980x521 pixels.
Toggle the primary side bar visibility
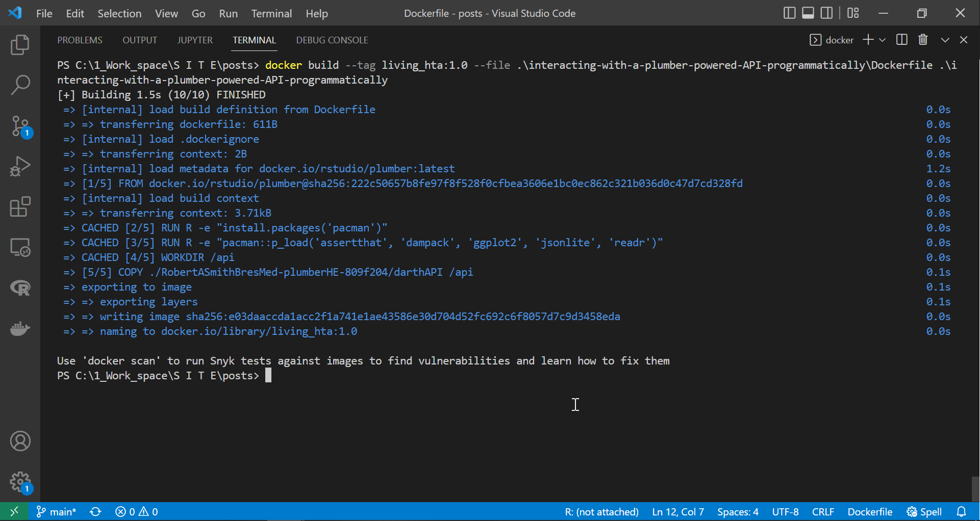[x=789, y=13]
